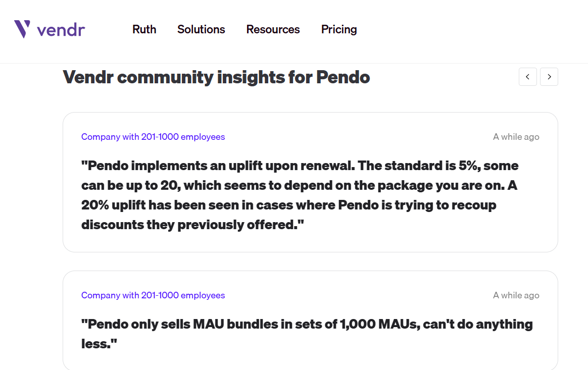Click the uplift renewal insight card
Viewport: 588px width, 370px height.
[x=310, y=182]
